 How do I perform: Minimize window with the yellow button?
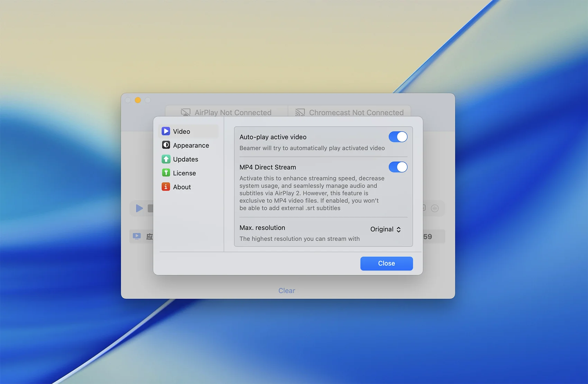pos(138,100)
